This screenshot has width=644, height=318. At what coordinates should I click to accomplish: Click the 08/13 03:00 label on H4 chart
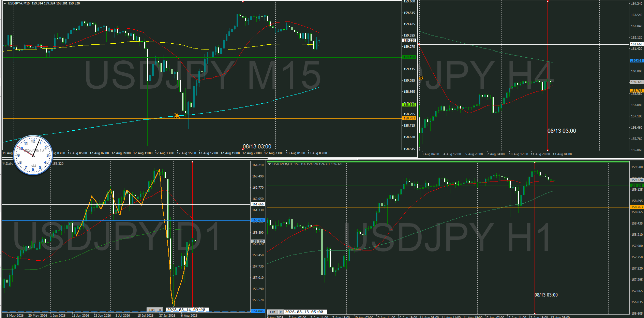pos(562,131)
